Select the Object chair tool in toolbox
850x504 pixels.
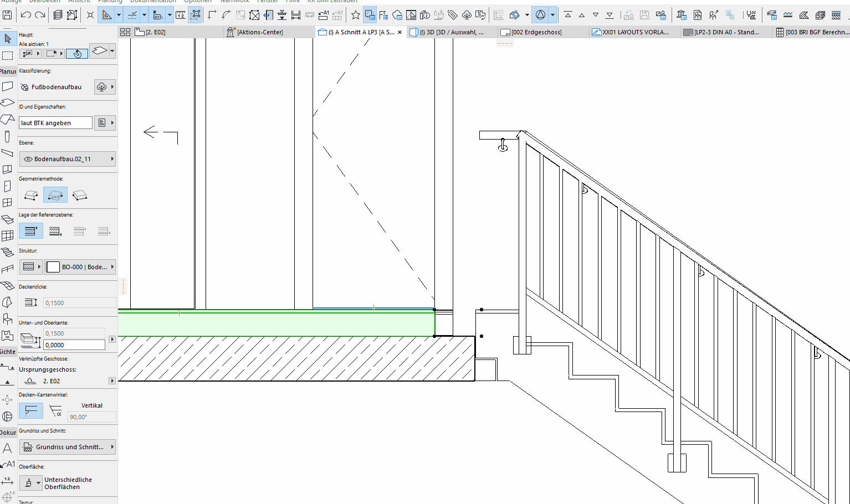[7, 319]
